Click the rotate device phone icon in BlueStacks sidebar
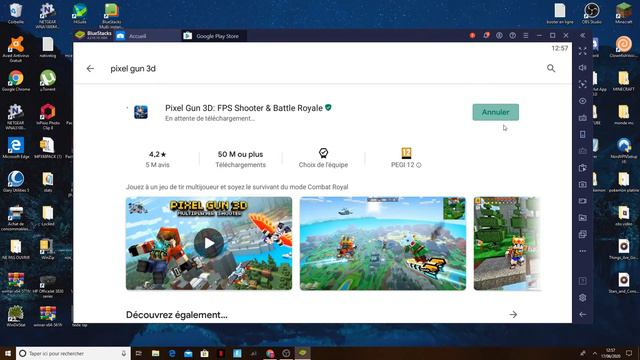The image size is (640, 360). (x=582, y=134)
